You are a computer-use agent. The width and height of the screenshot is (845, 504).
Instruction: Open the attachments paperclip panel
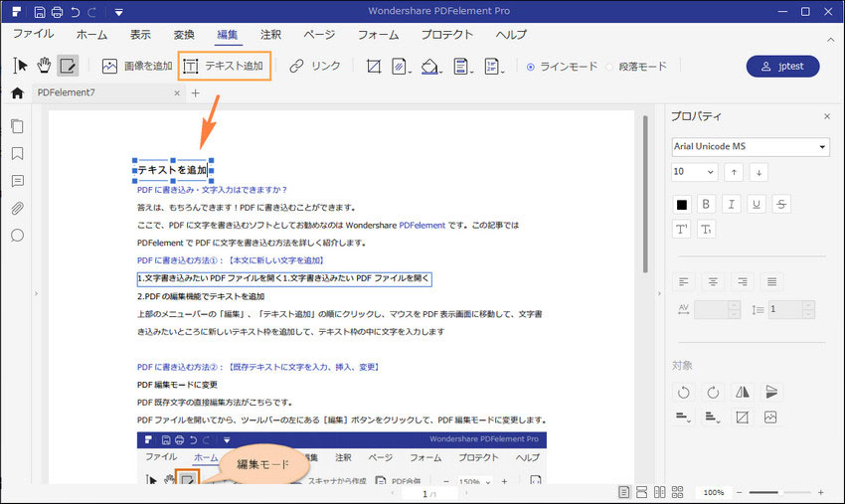(17, 208)
